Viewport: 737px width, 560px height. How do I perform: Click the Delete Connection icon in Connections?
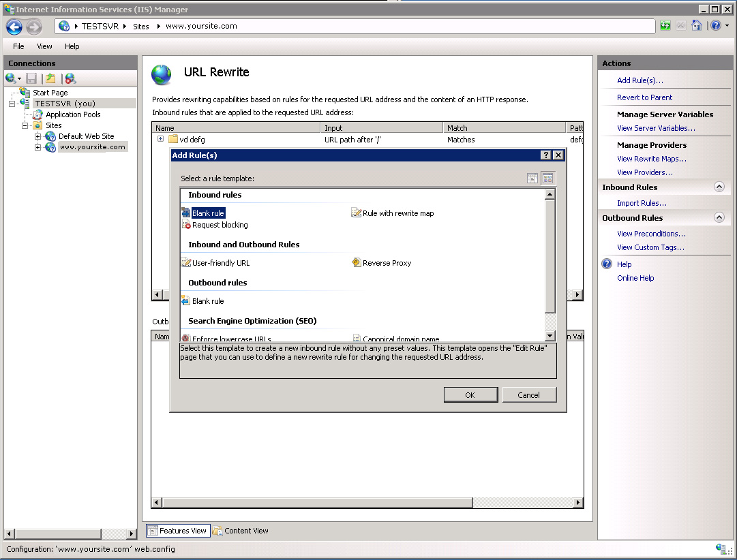(x=70, y=78)
